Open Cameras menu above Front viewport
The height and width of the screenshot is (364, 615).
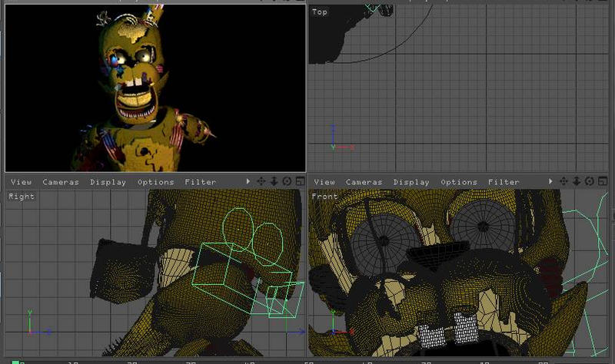point(364,182)
